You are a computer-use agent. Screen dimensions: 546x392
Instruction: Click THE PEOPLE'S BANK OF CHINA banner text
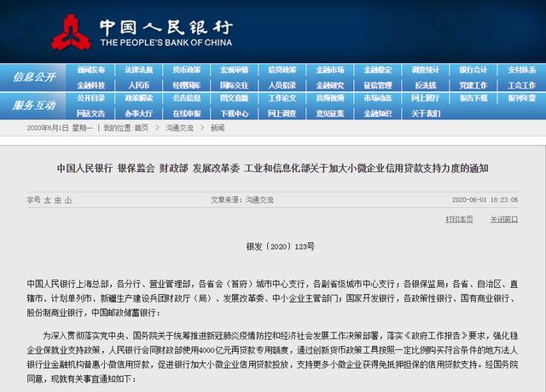pos(166,43)
